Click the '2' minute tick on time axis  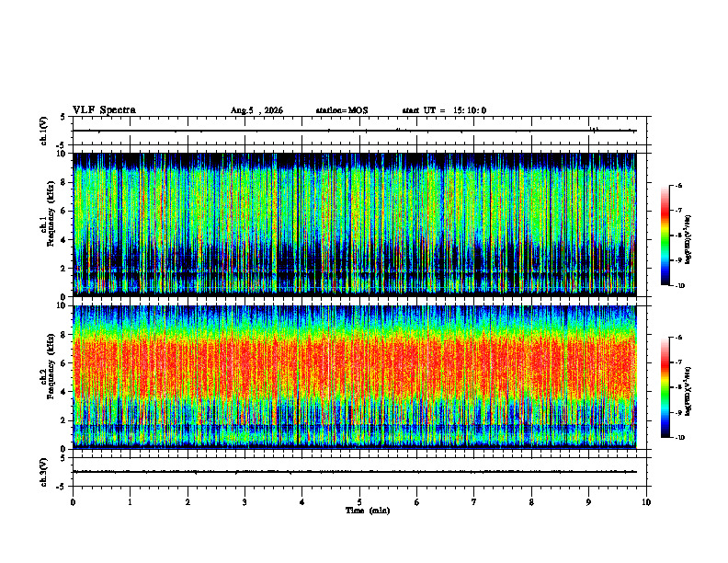pyautogui.click(x=188, y=502)
